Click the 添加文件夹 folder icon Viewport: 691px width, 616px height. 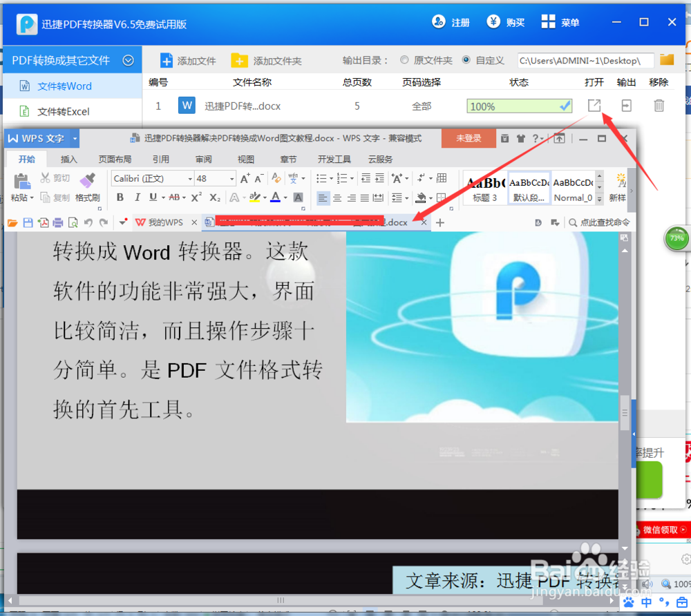click(239, 60)
